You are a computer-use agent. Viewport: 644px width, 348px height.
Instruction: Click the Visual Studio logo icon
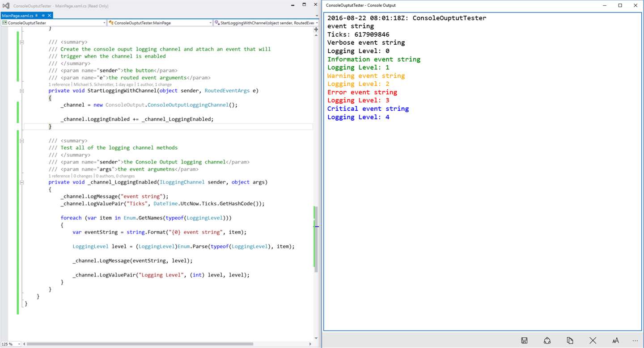[6, 6]
